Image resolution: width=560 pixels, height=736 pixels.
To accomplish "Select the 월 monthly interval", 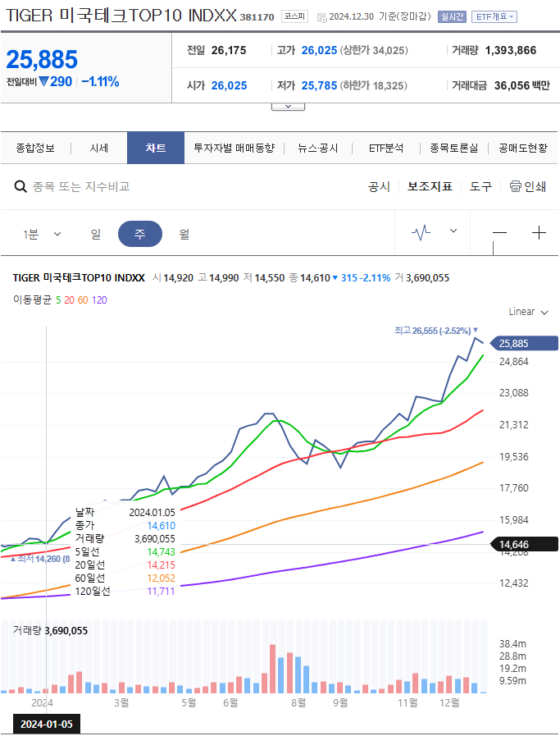I will tap(184, 234).
